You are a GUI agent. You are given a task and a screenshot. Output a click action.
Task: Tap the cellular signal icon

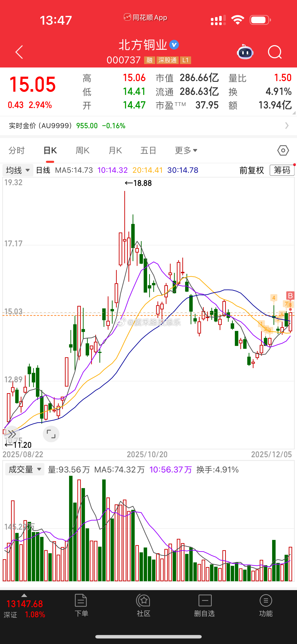(x=218, y=20)
